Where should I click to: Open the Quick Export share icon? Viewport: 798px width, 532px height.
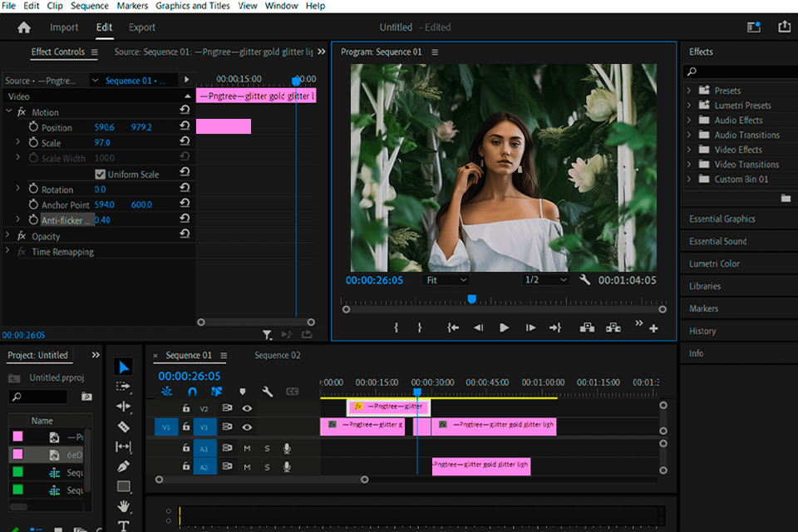[x=784, y=27]
